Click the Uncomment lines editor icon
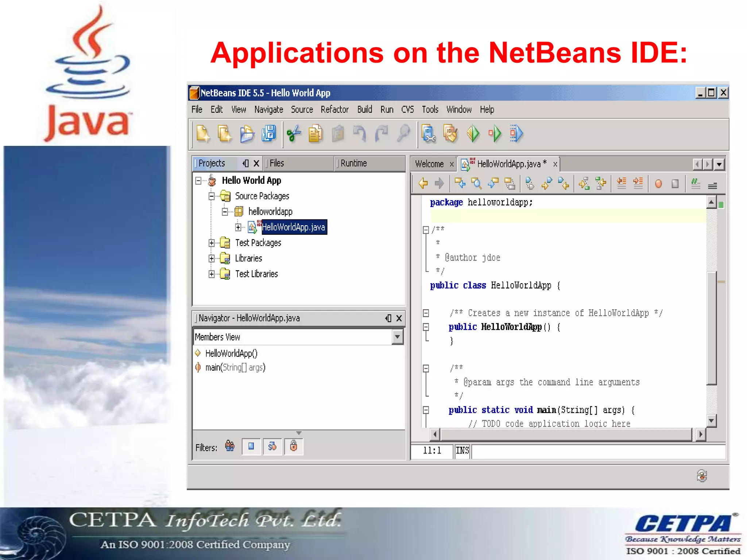 pyautogui.click(x=712, y=185)
